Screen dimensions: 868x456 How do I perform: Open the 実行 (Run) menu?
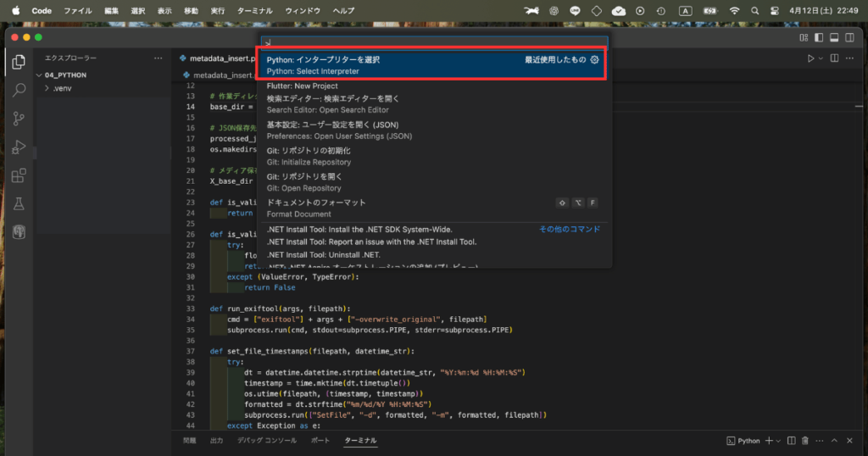click(218, 10)
